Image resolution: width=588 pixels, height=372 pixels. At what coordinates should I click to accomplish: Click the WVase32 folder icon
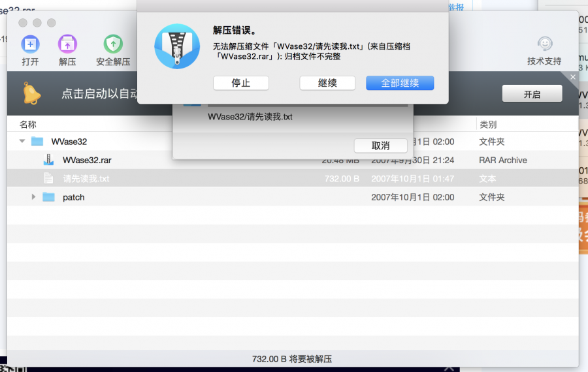[37, 141]
